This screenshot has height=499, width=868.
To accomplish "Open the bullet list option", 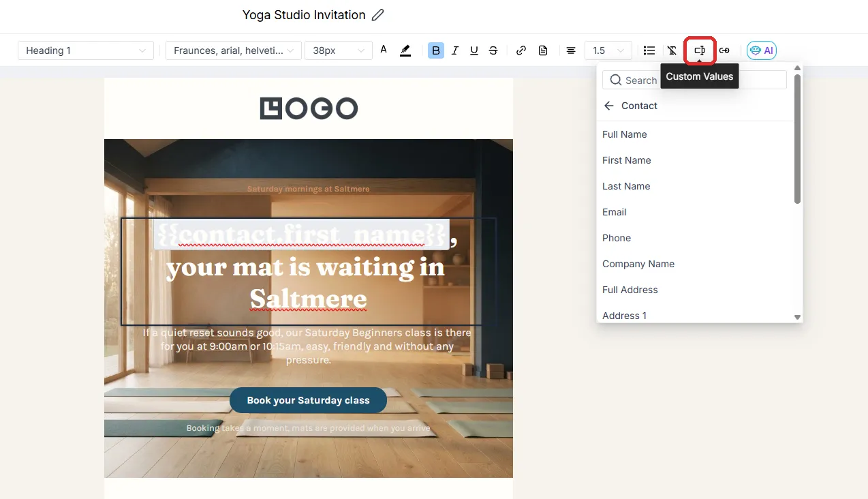I will click(649, 50).
